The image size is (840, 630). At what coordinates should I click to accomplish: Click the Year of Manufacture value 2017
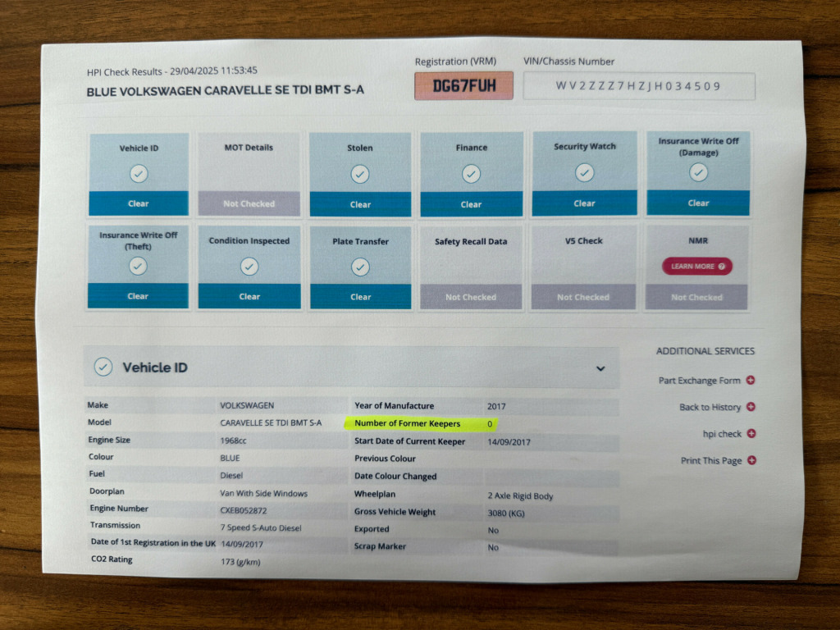point(496,407)
